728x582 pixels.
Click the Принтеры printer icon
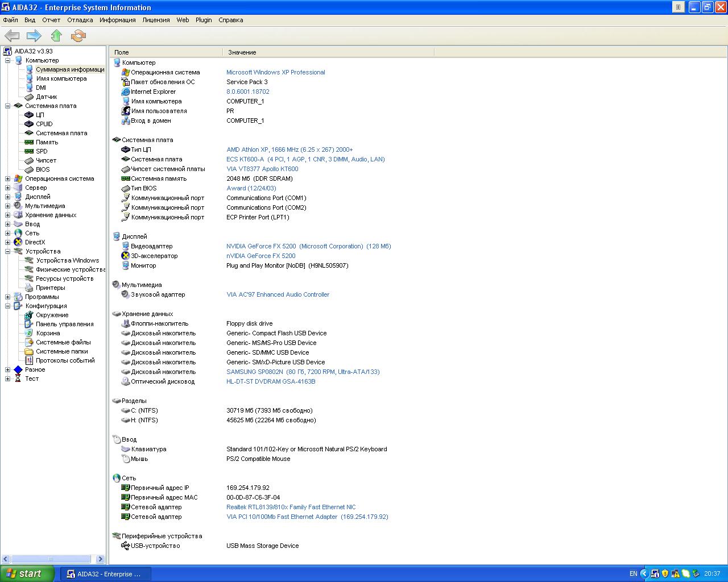point(29,288)
